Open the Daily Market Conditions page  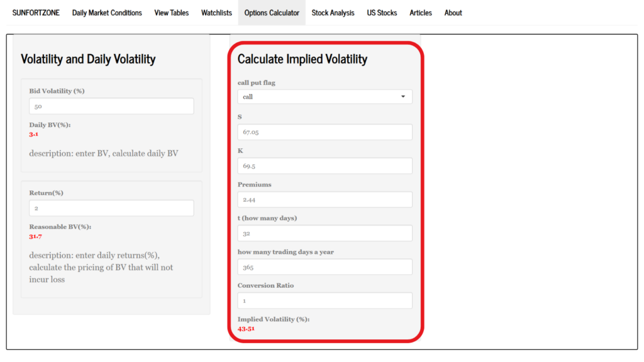tap(107, 12)
